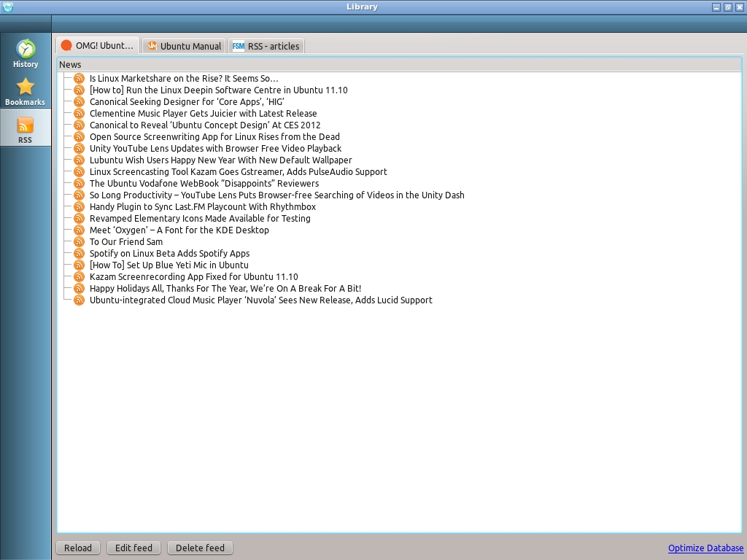Click feed icon beside 'Set Up Blue Yeti Mic'
The height and width of the screenshot is (560, 747).
[x=79, y=265]
